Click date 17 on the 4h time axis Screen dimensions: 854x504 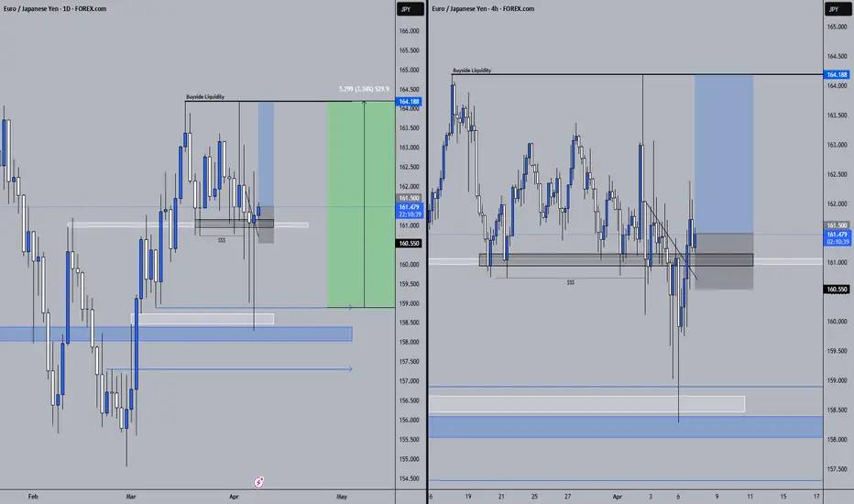(816, 497)
